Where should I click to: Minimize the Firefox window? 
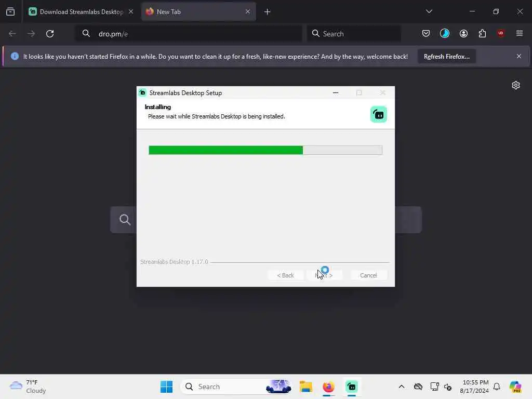[x=472, y=11]
